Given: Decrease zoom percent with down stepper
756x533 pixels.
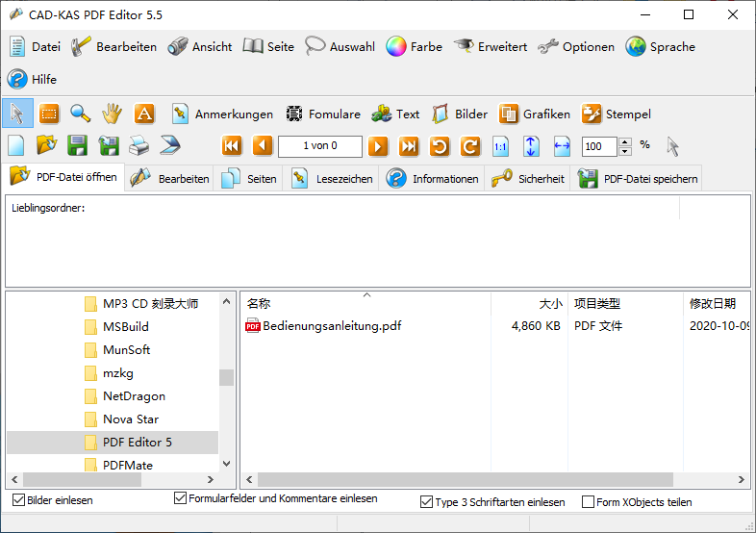Looking at the screenshot, I should (x=625, y=151).
